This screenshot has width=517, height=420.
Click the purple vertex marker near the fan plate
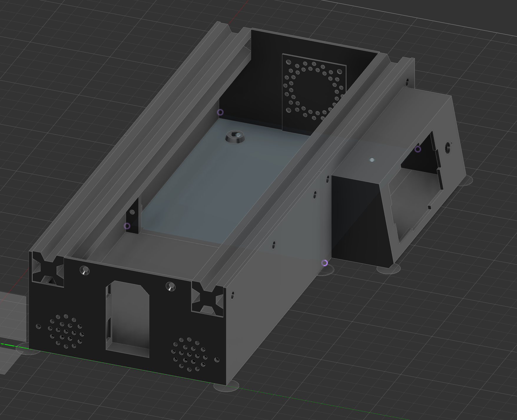pyautogui.click(x=220, y=113)
